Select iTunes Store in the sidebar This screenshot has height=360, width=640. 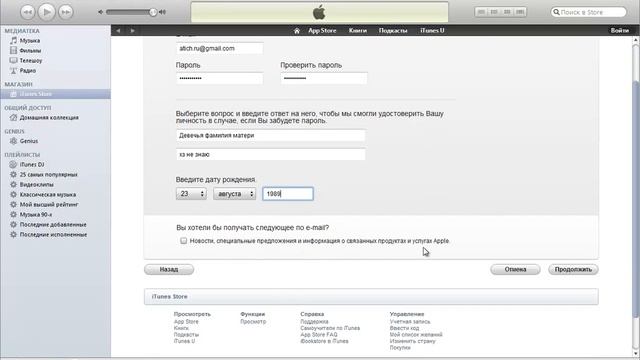[x=56, y=94]
